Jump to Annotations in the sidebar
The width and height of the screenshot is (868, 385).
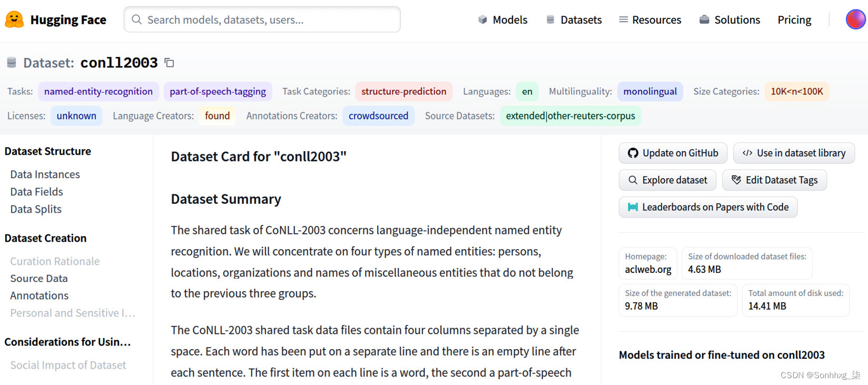(x=39, y=295)
